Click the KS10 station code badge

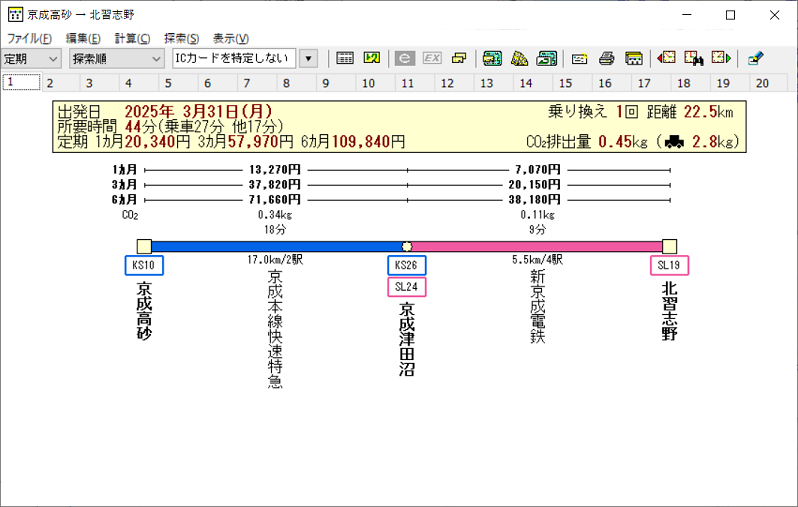tap(144, 265)
